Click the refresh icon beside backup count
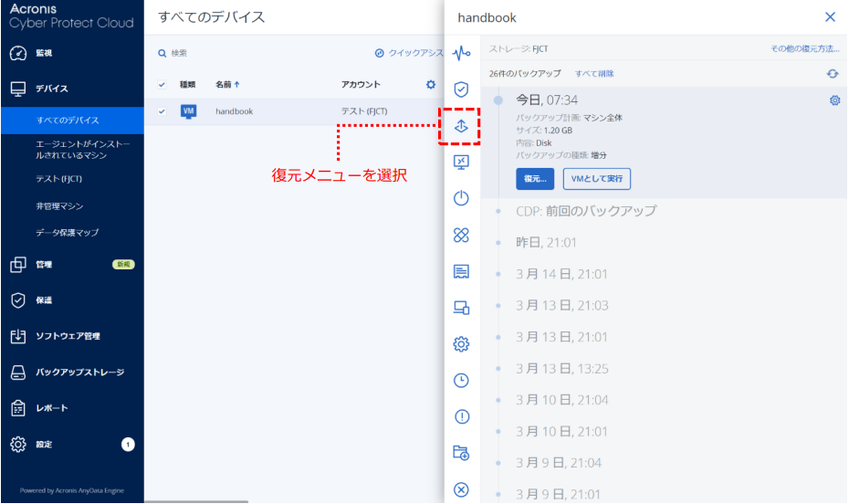This screenshot has width=849, height=504. [x=832, y=73]
